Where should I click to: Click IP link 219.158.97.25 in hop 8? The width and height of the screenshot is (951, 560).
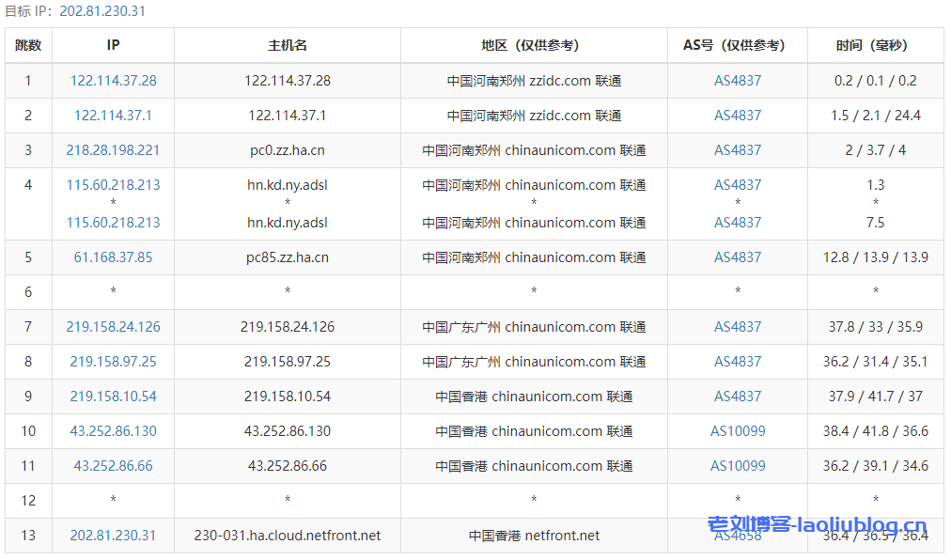(113, 361)
